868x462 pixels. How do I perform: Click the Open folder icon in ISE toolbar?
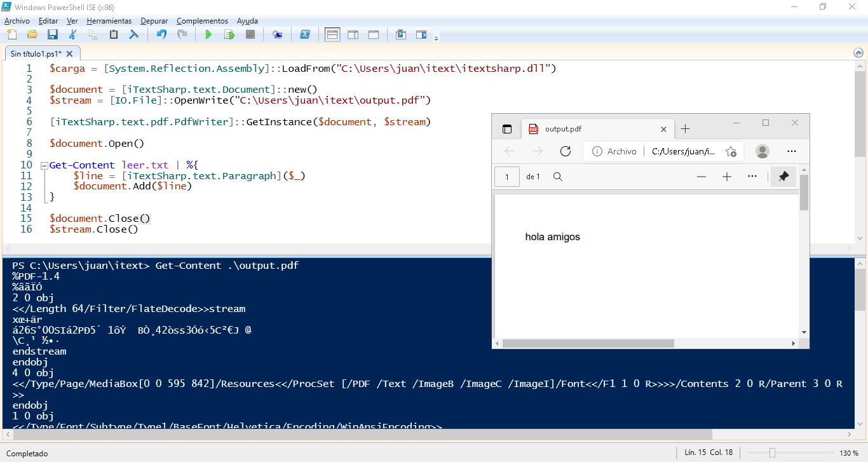pyautogui.click(x=32, y=35)
